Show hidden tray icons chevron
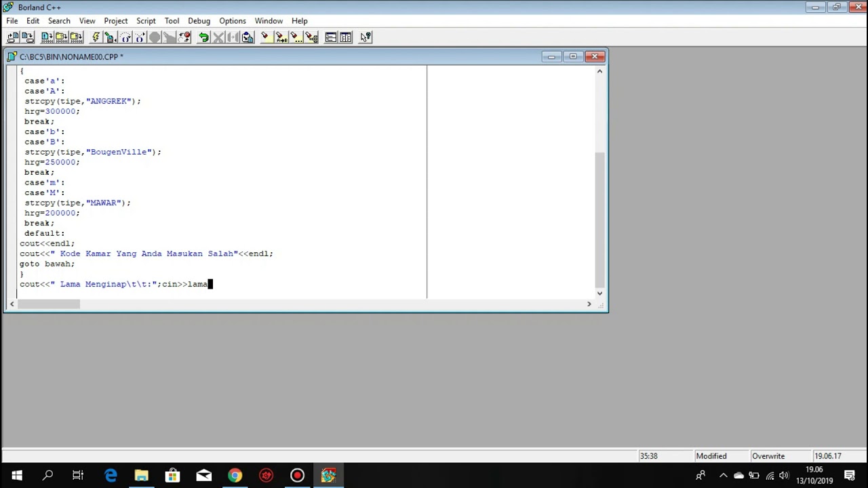This screenshot has width=868, height=488. (723, 475)
